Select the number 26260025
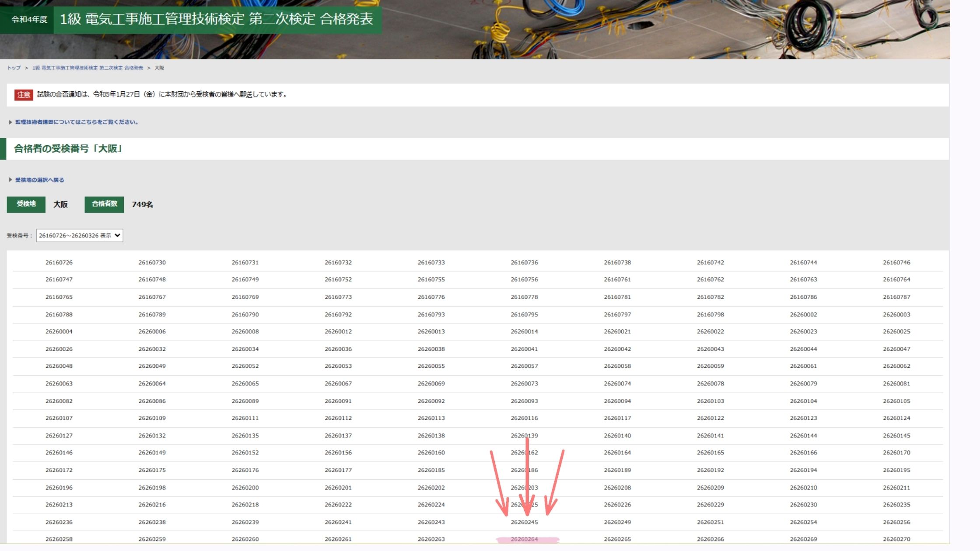 pyautogui.click(x=896, y=331)
